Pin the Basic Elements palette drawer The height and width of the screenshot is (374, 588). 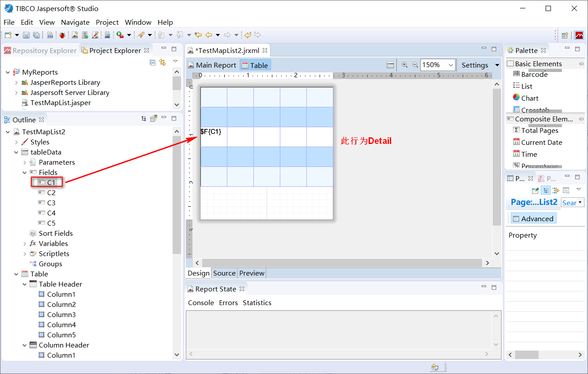(581, 64)
